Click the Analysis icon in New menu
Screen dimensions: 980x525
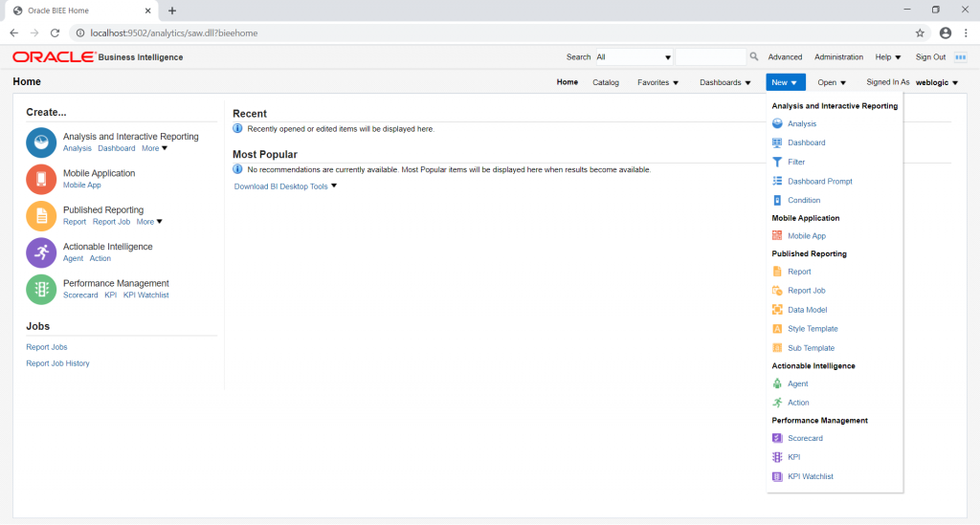pos(777,123)
